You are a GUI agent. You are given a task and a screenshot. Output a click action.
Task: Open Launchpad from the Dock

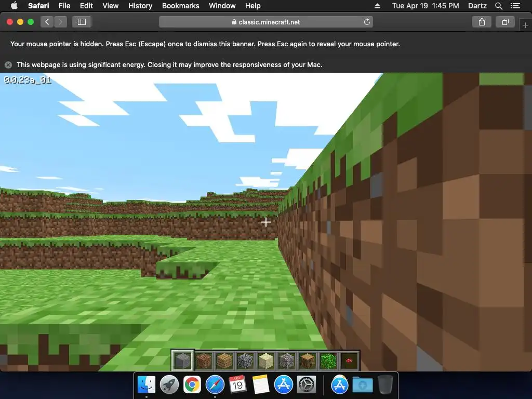(169, 385)
